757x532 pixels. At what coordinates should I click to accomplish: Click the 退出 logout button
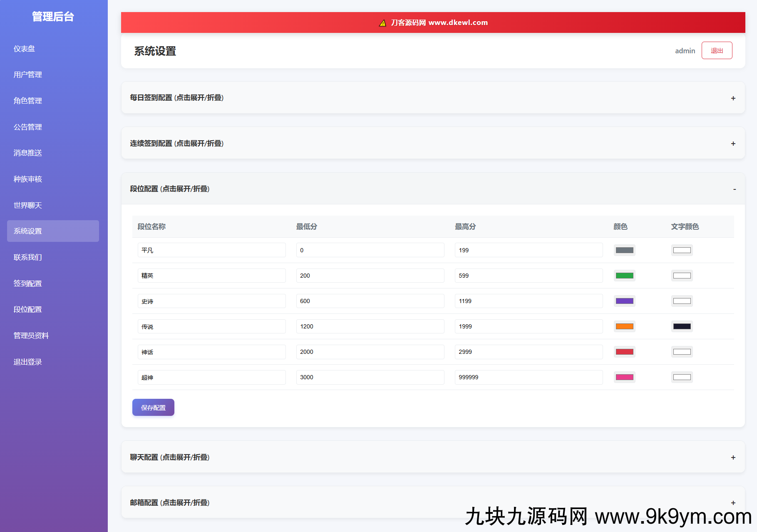point(717,51)
